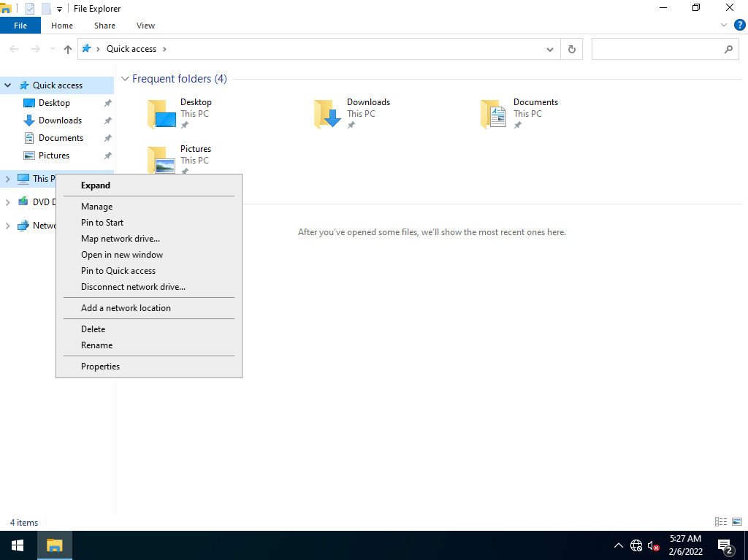Image resolution: width=748 pixels, height=560 pixels.
Task: Choose Expand in the context menu
Action: pos(149,185)
